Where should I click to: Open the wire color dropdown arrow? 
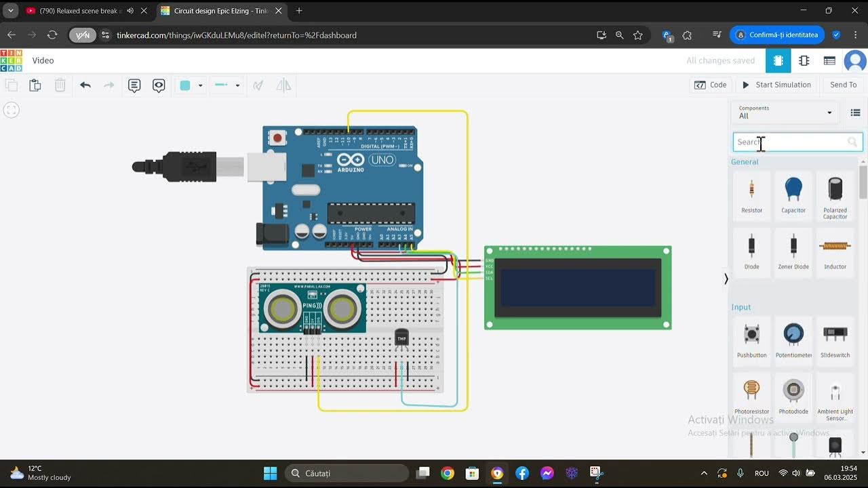200,85
